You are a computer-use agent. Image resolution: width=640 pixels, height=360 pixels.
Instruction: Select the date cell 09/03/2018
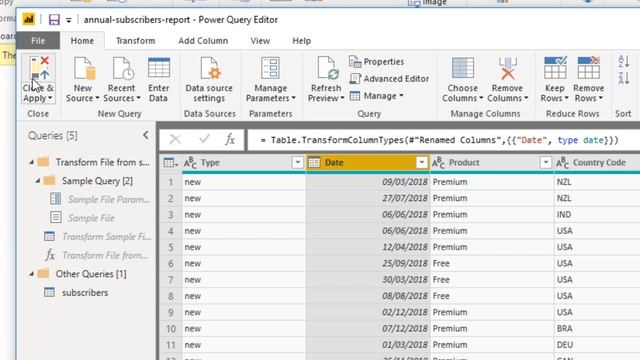368,182
